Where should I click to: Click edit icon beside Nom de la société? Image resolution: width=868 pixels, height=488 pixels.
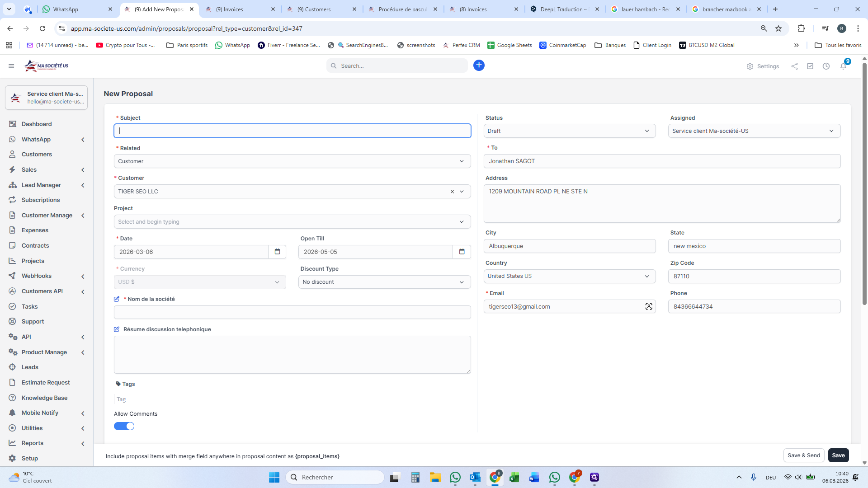pyautogui.click(x=117, y=299)
